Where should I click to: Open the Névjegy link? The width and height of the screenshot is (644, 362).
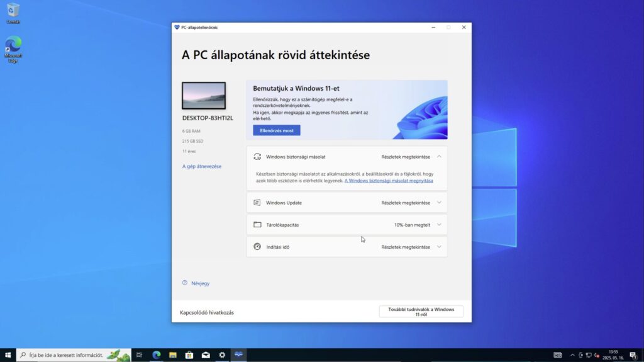pyautogui.click(x=201, y=283)
